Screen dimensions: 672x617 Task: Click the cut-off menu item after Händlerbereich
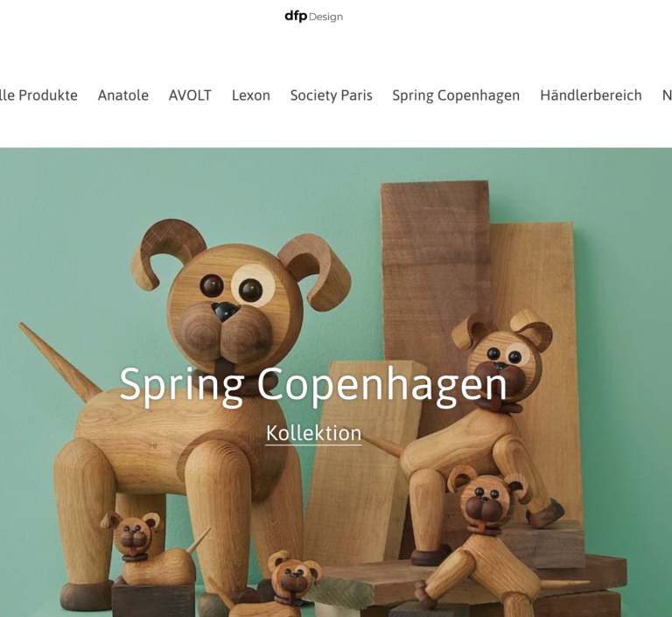click(x=667, y=95)
